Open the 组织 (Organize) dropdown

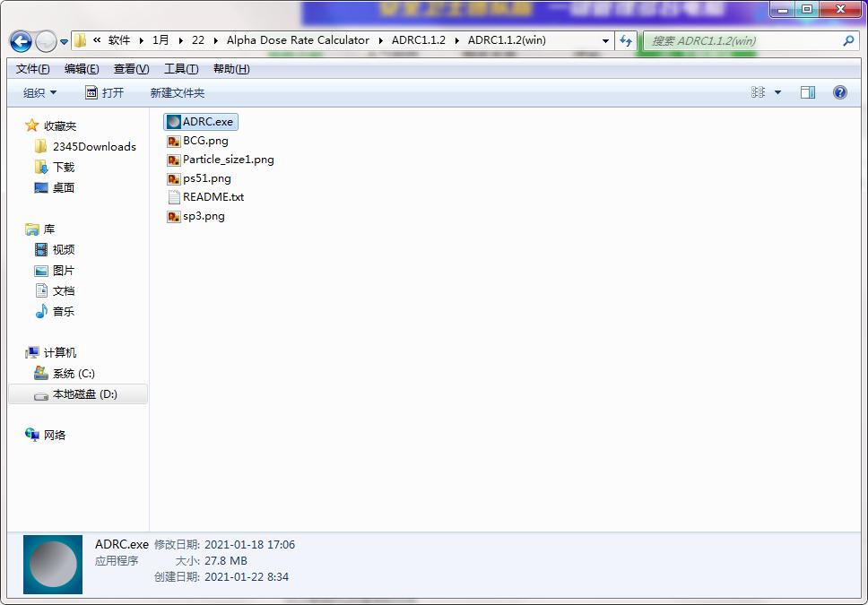click(39, 93)
